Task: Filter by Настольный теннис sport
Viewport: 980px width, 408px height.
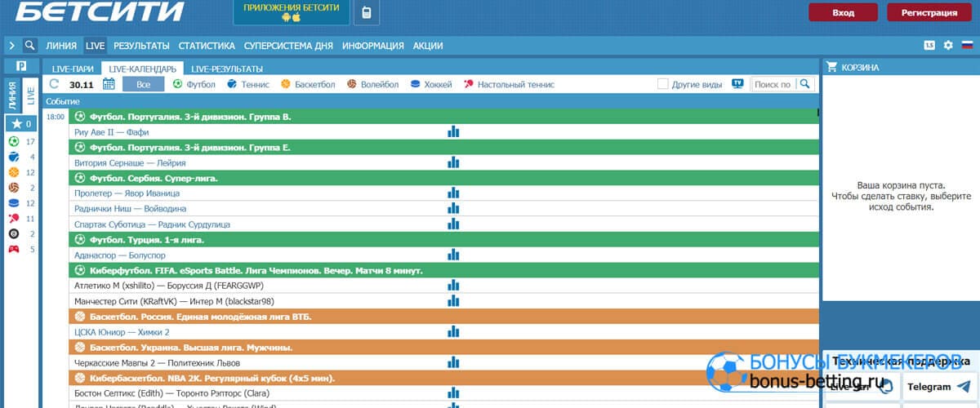Action: (509, 84)
